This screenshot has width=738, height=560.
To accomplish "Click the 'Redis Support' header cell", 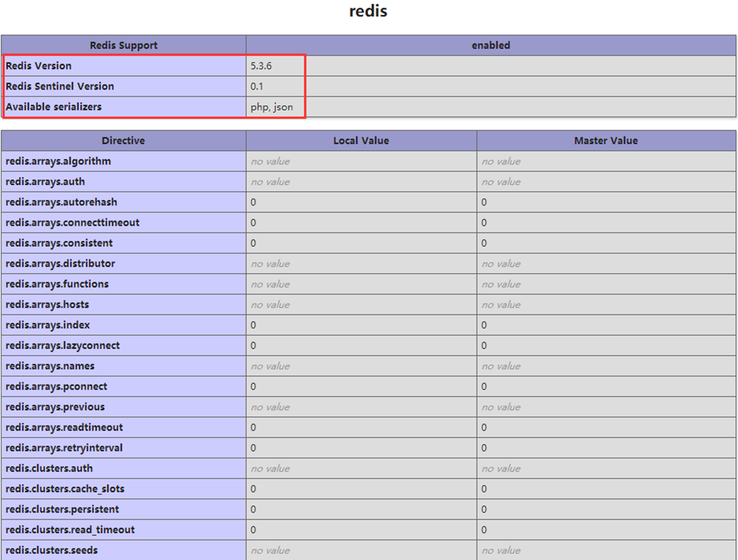I will coord(124,45).
